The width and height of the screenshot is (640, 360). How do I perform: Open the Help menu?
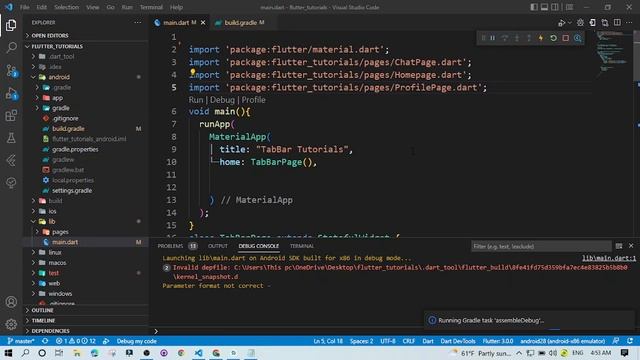(176, 7)
